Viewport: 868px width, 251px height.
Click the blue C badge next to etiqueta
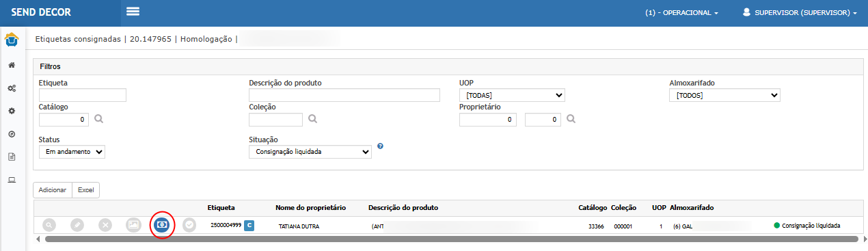click(x=249, y=225)
